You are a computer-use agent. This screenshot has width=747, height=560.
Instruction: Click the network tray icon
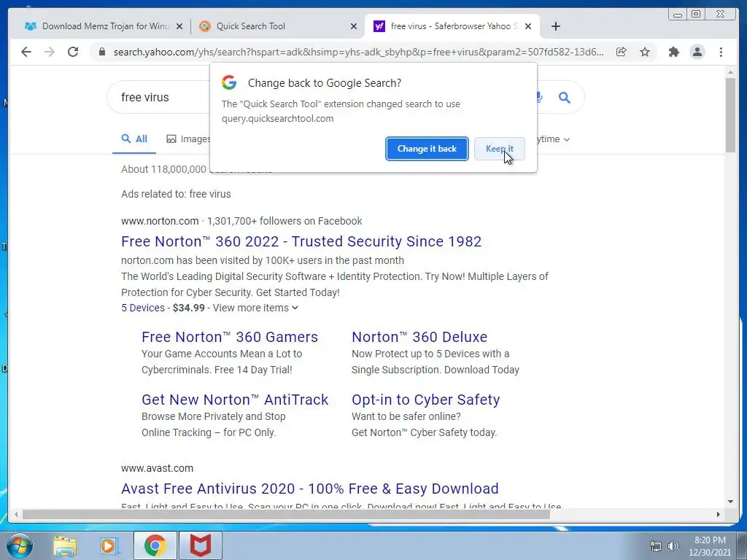tap(656, 546)
